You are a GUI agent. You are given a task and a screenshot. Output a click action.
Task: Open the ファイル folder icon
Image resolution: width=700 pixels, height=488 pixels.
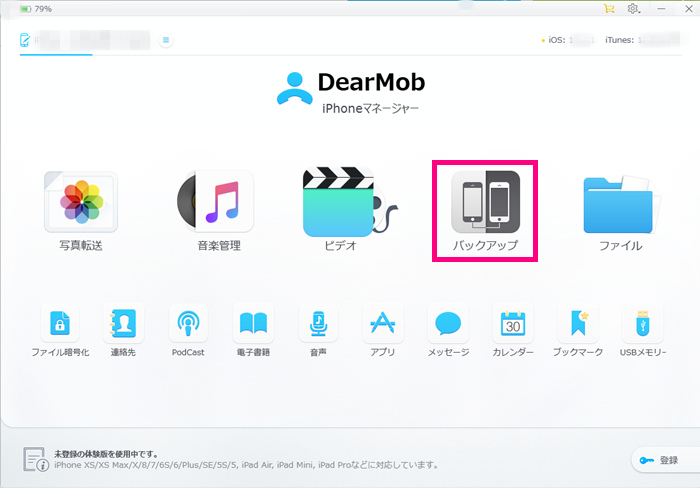pyautogui.click(x=621, y=204)
